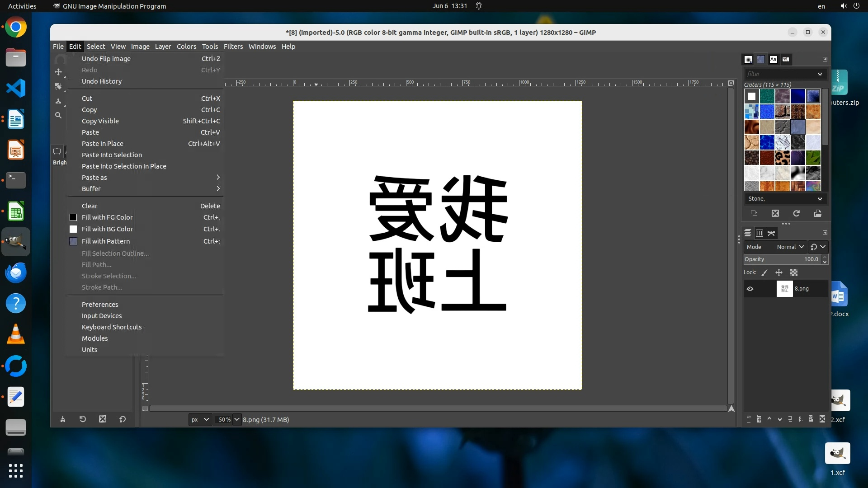The width and height of the screenshot is (868, 488).
Task: Select the zoom magnifier tool
Action: [x=58, y=115]
